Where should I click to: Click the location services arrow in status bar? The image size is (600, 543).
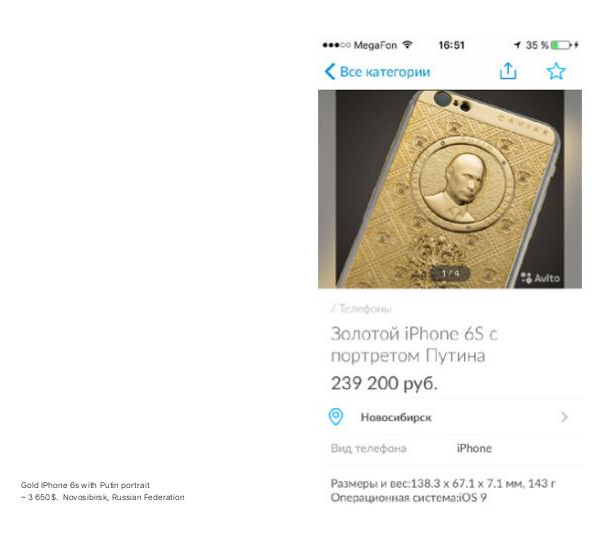coord(517,45)
